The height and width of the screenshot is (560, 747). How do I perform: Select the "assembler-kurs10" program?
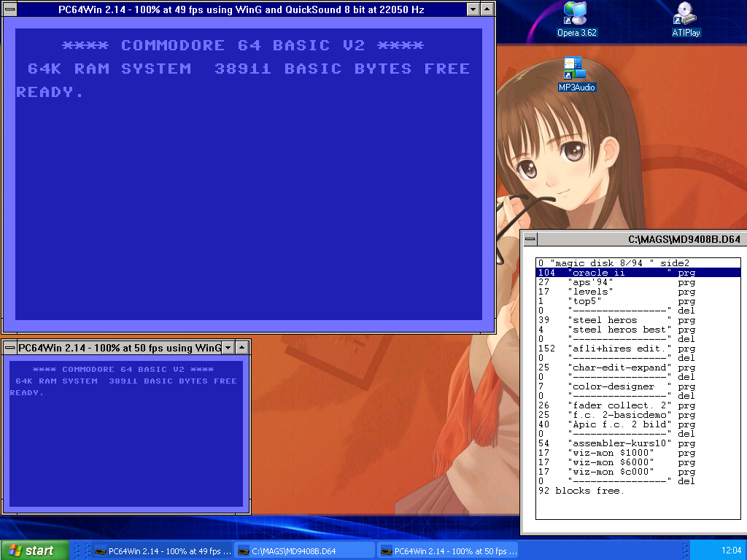[x=638, y=443]
